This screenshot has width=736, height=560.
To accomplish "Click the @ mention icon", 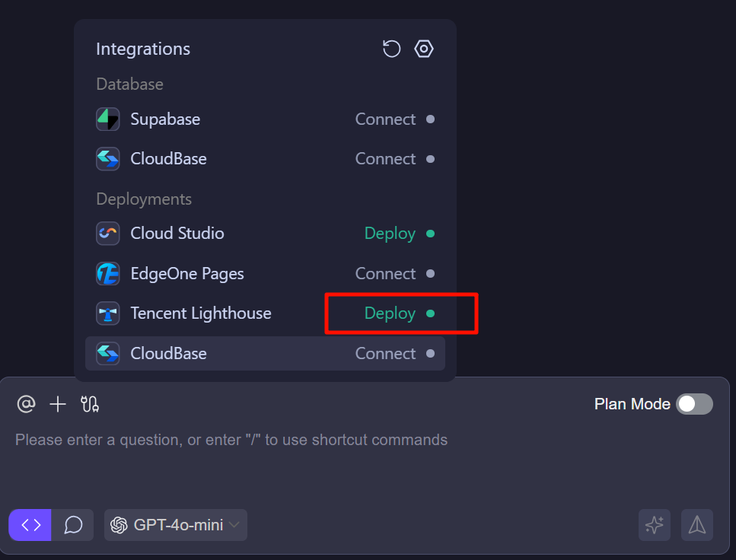I will [x=27, y=404].
